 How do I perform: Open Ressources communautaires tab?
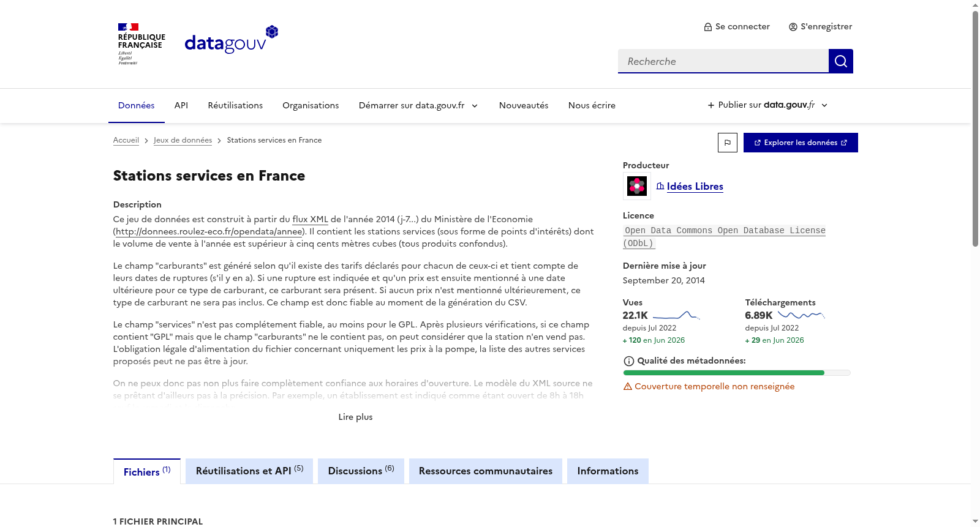486,471
